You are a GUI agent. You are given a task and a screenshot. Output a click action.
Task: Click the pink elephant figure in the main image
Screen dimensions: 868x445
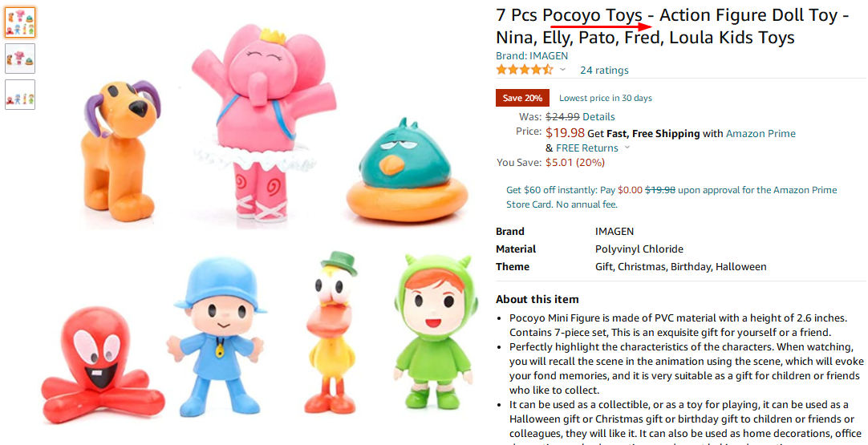(257, 120)
